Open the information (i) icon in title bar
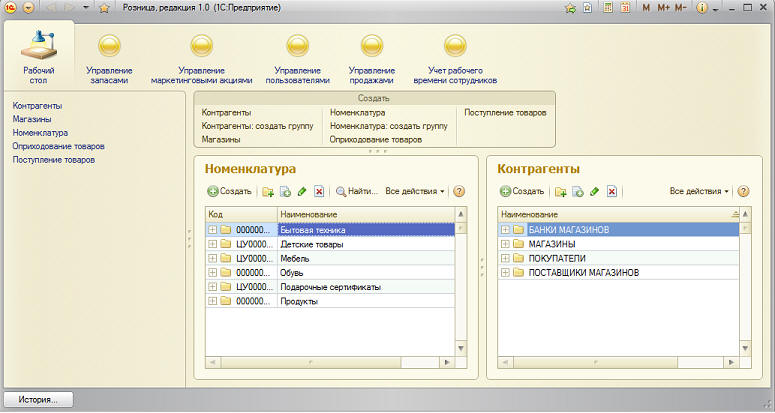This screenshot has height=413, width=775. click(701, 8)
